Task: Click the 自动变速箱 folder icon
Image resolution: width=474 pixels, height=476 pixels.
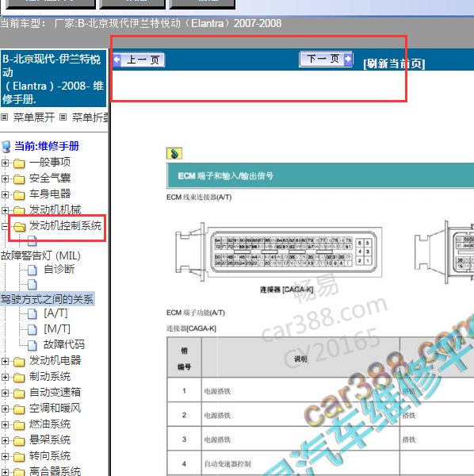Action: pos(19,393)
